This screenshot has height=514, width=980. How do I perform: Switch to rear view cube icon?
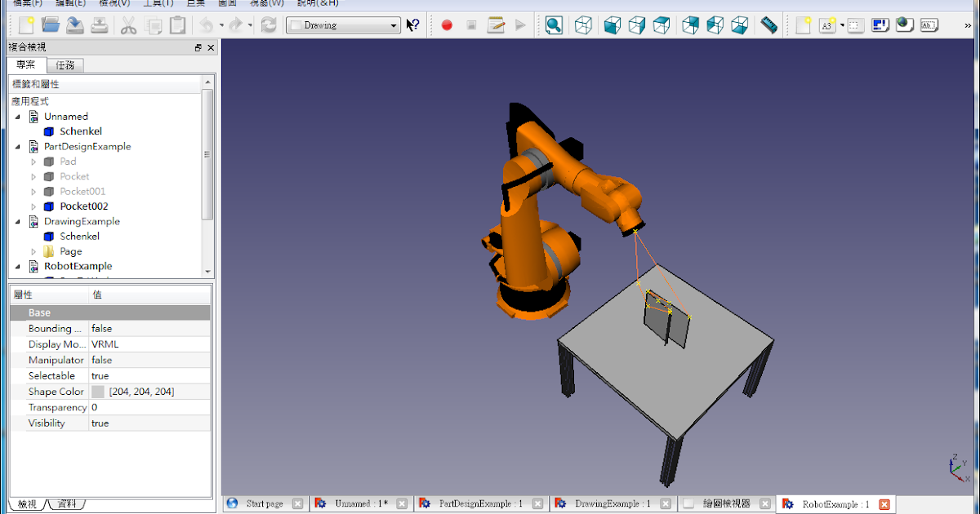pos(691,24)
